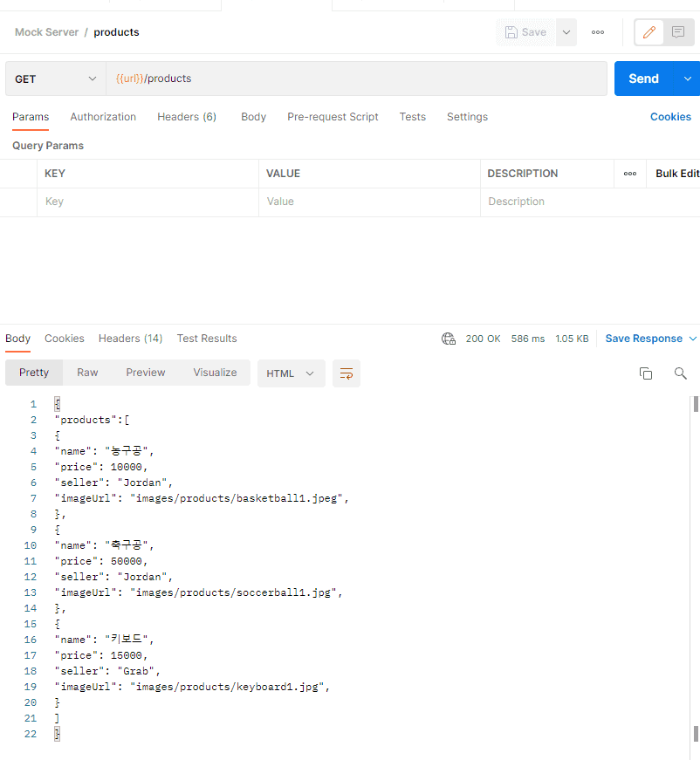Screen dimensions: 700x760
Task: Click the products request name
Action: (x=116, y=32)
